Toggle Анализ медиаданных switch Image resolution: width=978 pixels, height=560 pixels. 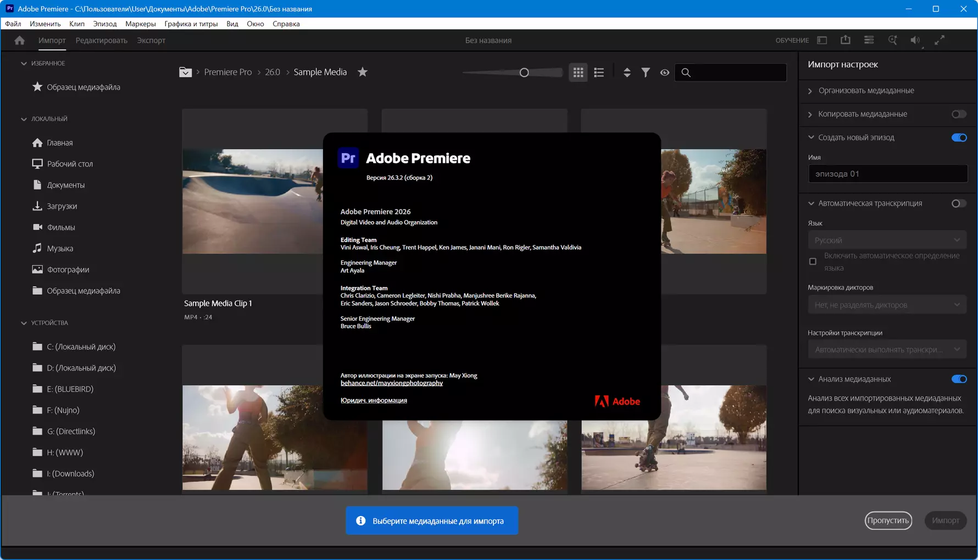click(x=959, y=379)
